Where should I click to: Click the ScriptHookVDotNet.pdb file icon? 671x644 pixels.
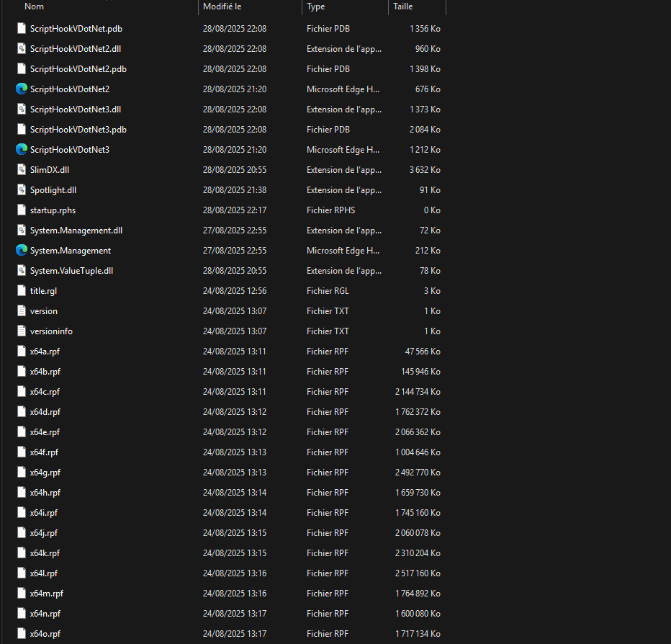coord(22,29)
